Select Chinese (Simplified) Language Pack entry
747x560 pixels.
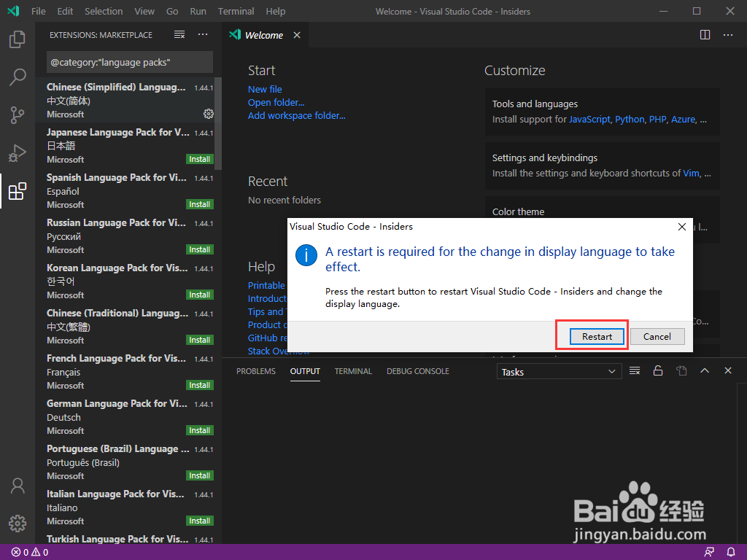(x=126, y=100)
